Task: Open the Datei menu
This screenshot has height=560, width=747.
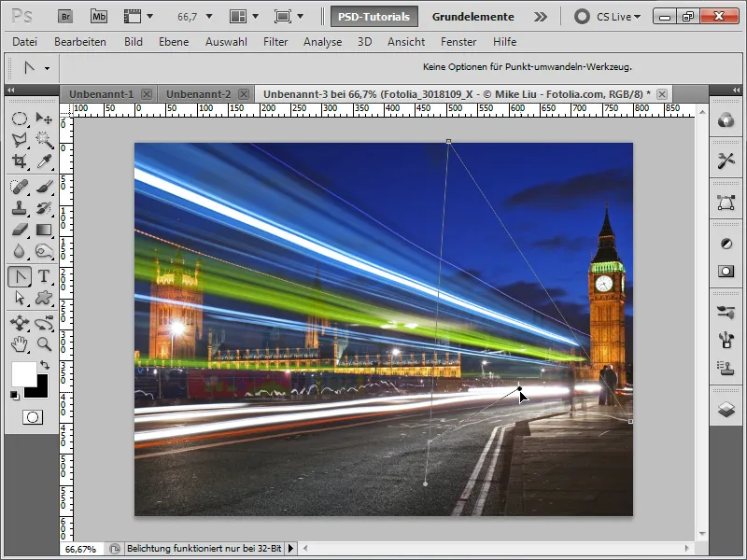Action: (x=25, y=42)
